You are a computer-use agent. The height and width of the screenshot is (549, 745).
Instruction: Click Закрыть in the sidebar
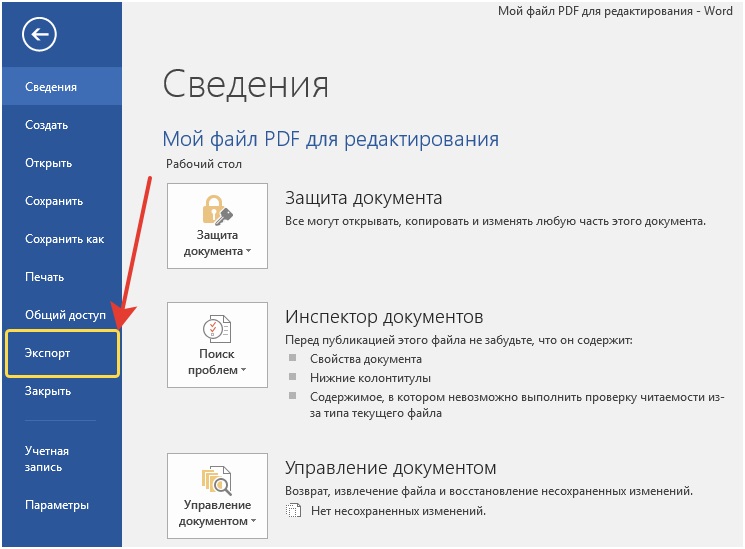coord(62,391)
